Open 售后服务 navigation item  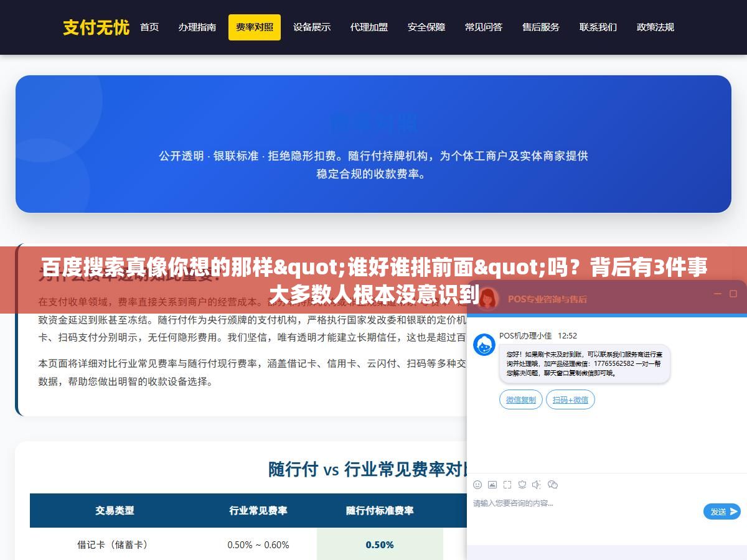click(541, 27)
